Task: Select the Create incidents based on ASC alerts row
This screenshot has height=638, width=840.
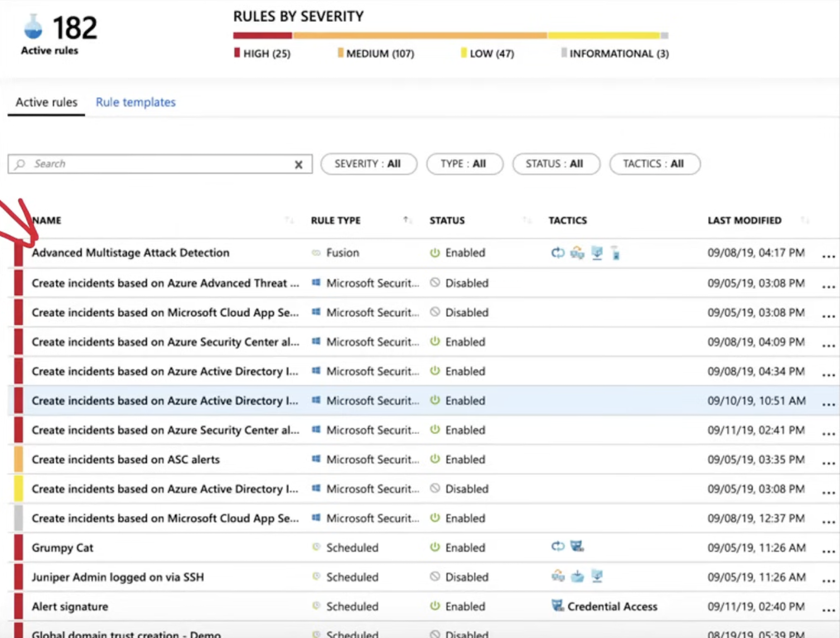Action: pos(125,460)
